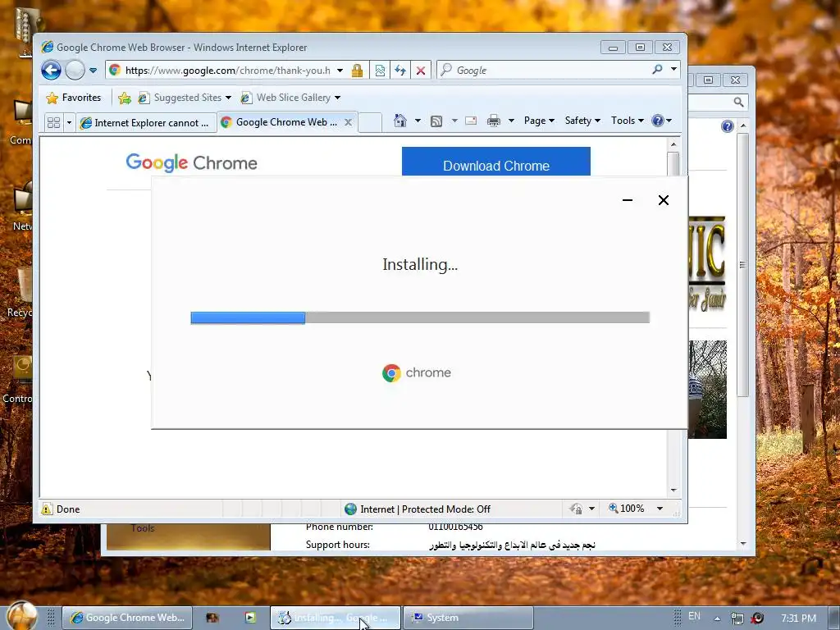
Task: Click the Home page icon
Action: pos(400,121)
